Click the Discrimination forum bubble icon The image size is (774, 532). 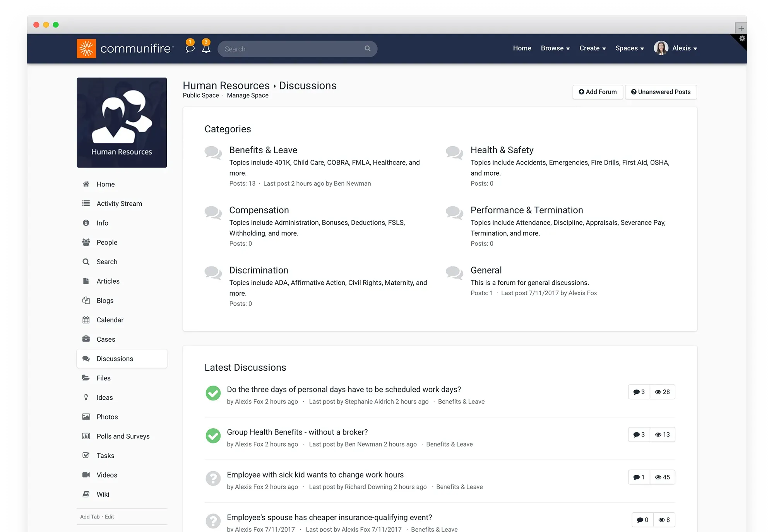tap(213, 273)
